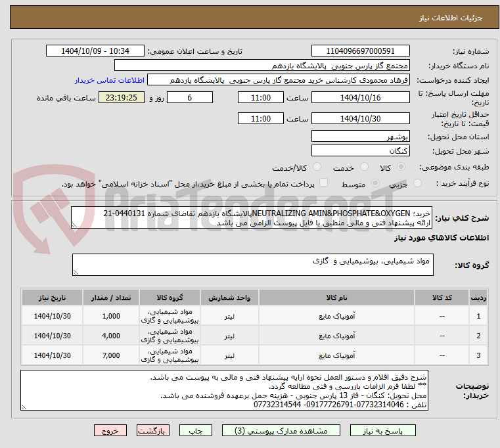Click the تاریخ نیاز column header

click(53, 298)
